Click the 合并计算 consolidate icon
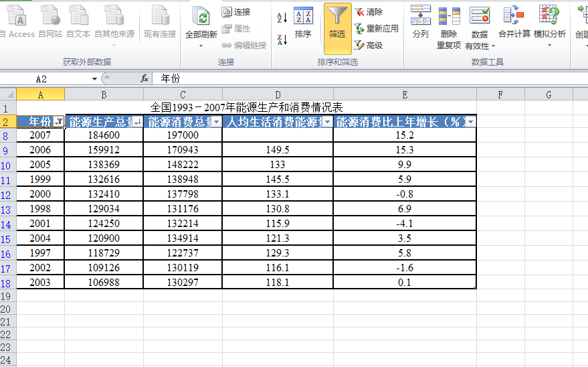Image resolution: width=588 pixels, height=367 pixels. pyautogui.click(x=514, y=23)
